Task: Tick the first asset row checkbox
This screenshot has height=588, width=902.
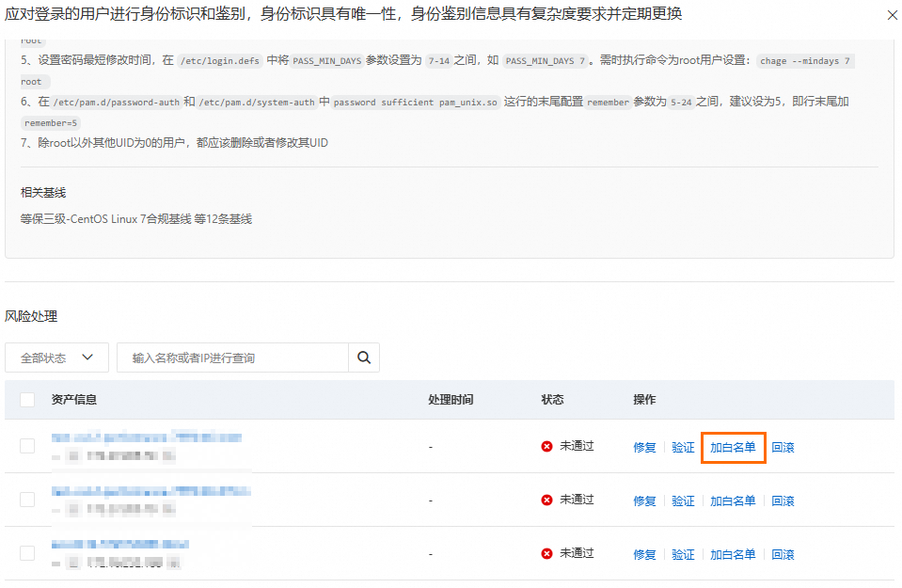Action: pyautogui.click(x=27, y=446)
